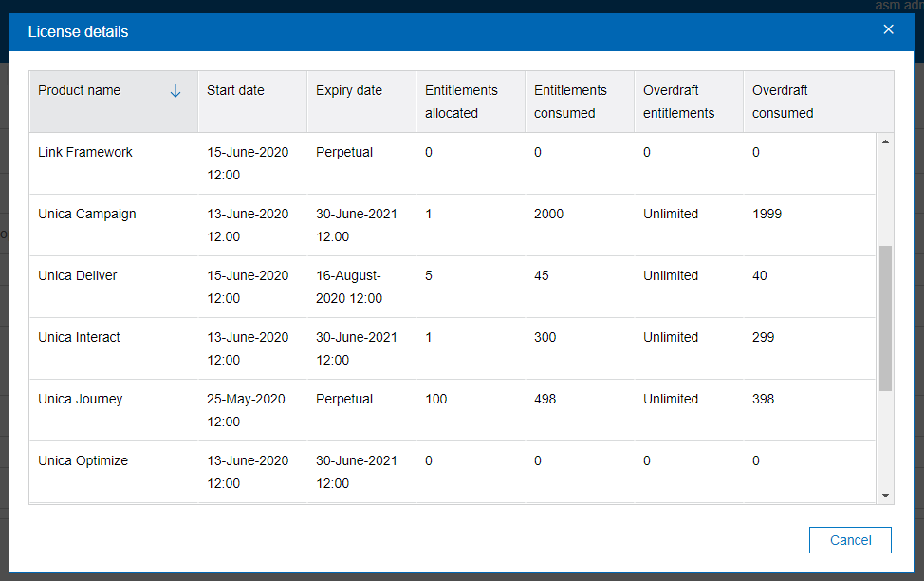
Task: Click the Product name column header
Action: (80, 91)
